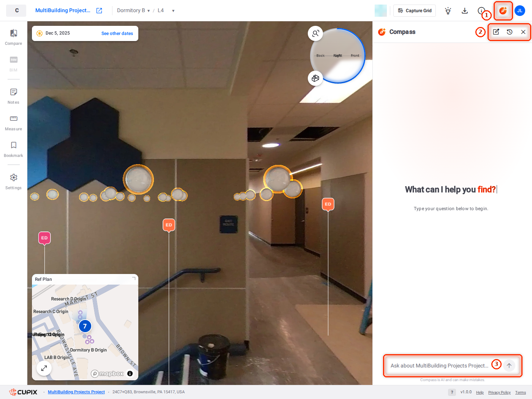Click the blue 7 cluster marker on map
532x399 pixels.
[x=85, y=326]
